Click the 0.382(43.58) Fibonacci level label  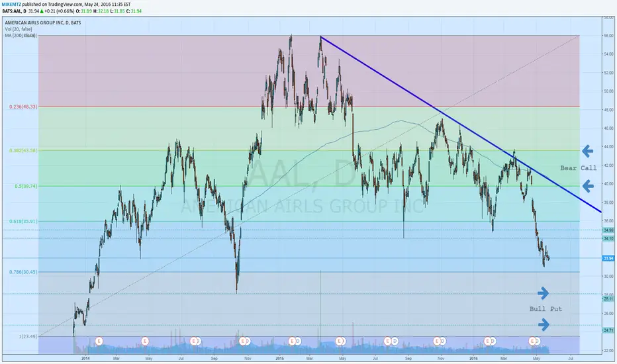tap(24, 150)
